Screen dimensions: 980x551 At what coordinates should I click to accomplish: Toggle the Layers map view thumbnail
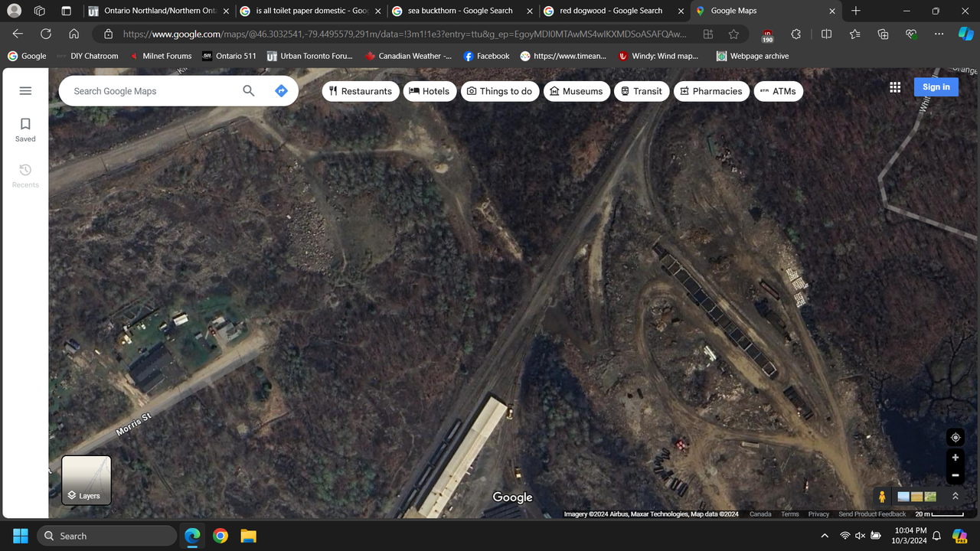tap(87, 481)
